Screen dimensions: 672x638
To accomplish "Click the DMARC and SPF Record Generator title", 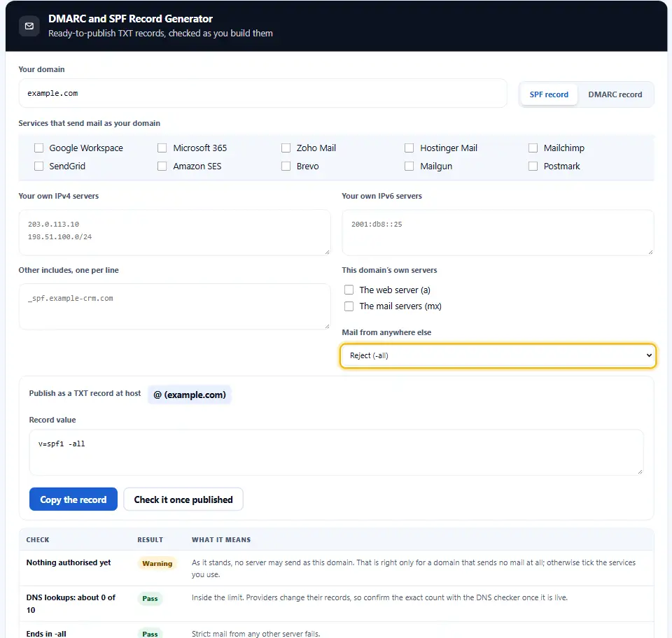I will (x=130, y=19).
